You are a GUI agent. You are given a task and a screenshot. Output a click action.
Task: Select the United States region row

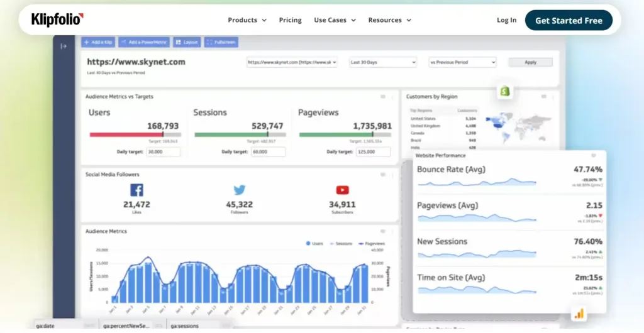pyautogui.click(x=443, y=119)
